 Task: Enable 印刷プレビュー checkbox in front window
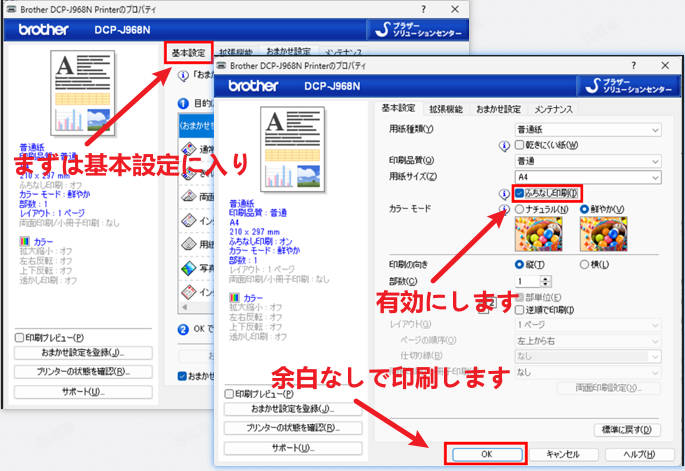(229, 394)
